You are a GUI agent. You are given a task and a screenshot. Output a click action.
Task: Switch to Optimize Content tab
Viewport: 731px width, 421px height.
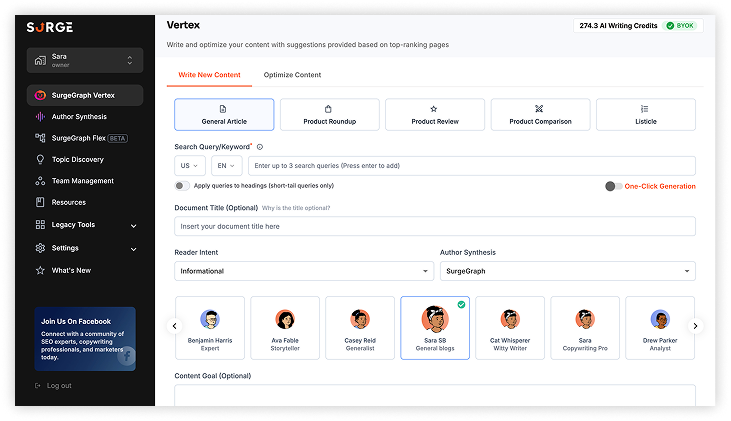pyautogui.click(x=292, y=75)
